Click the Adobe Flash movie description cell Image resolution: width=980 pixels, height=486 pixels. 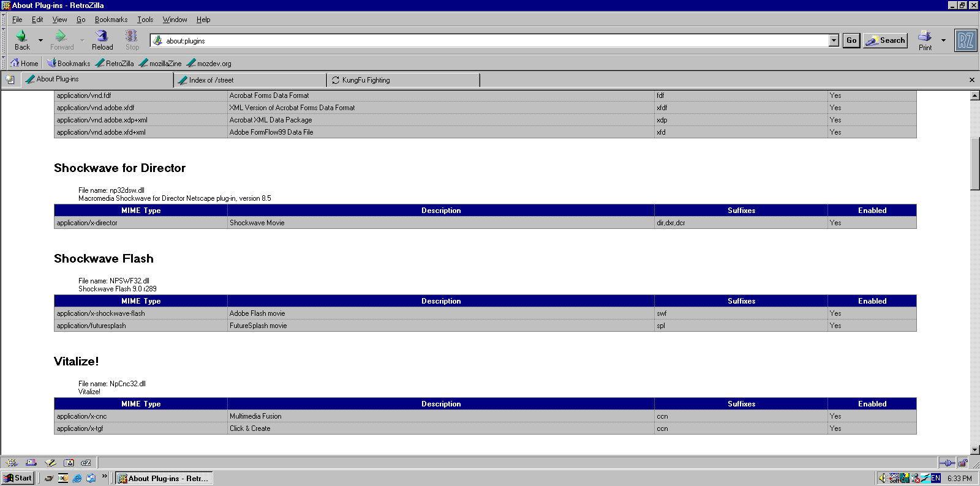pos(441,313)
